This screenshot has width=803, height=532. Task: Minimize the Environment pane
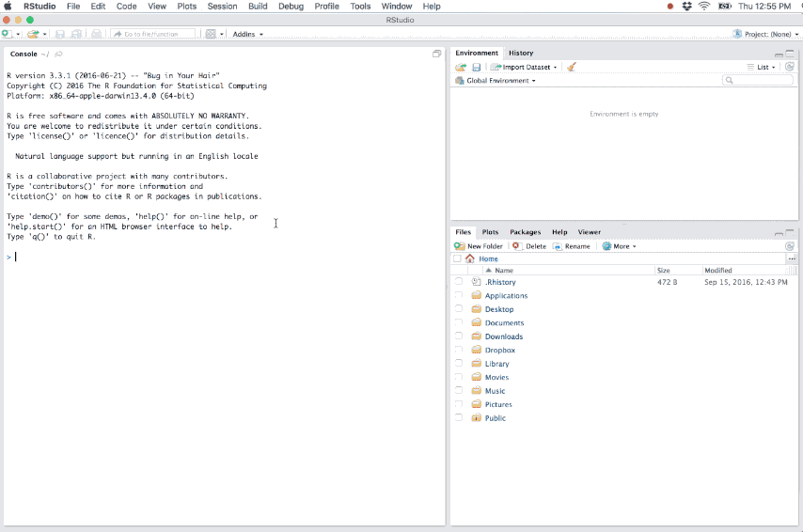tap(779, 55)
